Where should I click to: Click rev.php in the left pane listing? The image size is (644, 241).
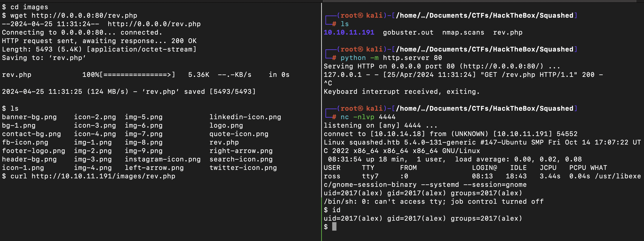coord(224,142)
